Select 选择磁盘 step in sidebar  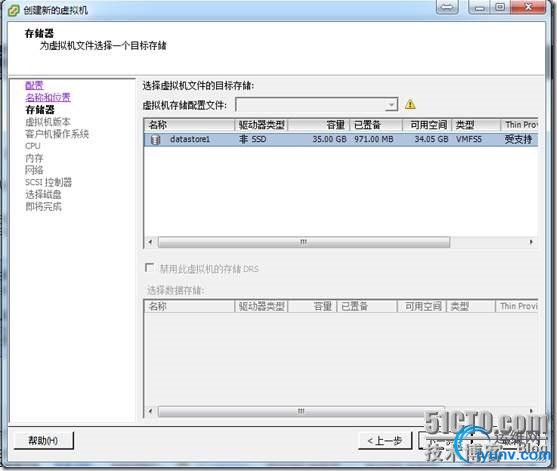(43, 194)
